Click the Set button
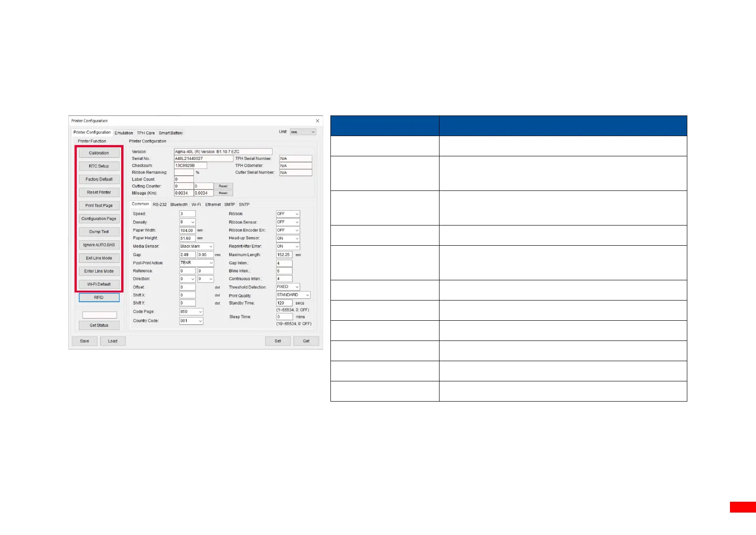The width and height of the screenshot is (756, 535). [278, 341]
